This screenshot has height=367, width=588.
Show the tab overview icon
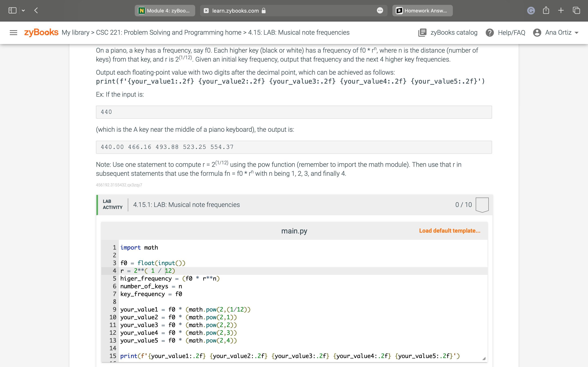coord(576,10)
